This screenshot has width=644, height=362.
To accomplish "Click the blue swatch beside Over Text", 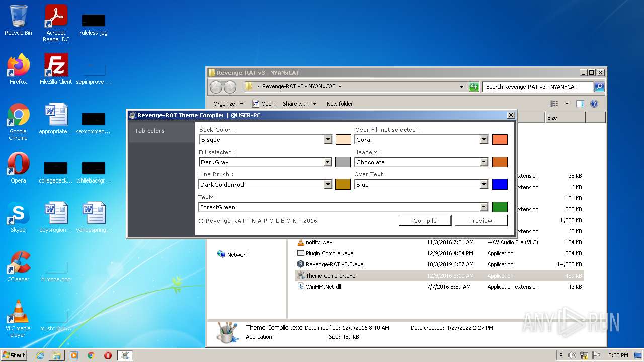I will pos(500,185).
